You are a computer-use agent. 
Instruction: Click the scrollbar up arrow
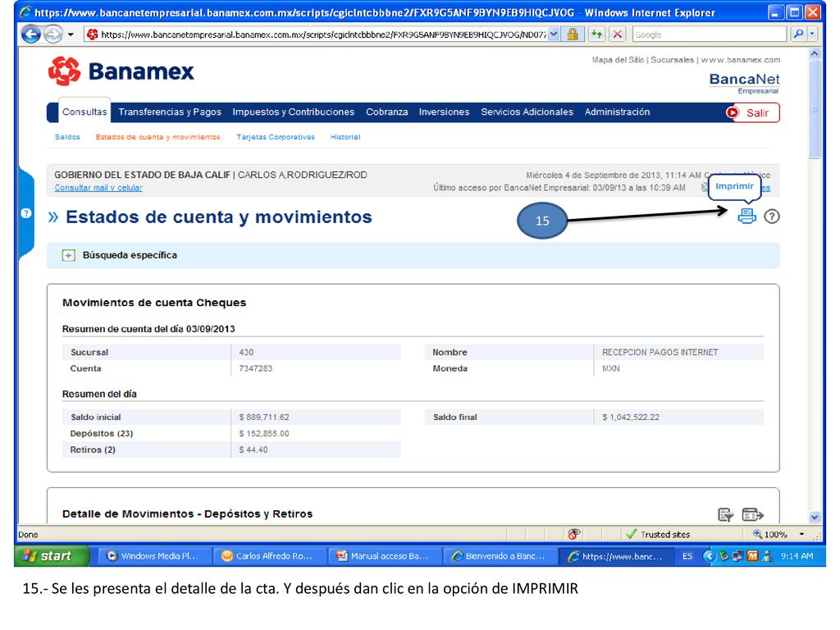(x=815, y=53)
